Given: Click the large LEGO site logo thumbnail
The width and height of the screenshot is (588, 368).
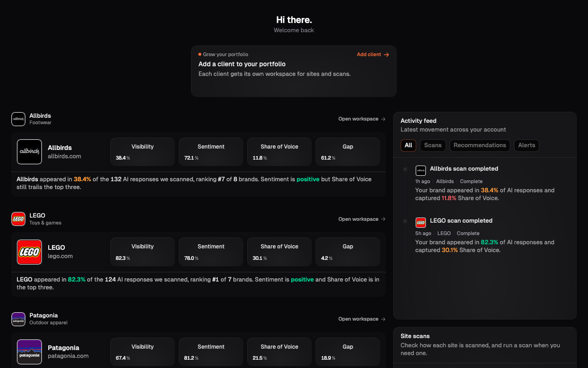Looking at the screenshot, I should pyautogui.click(x=29, y=252).
